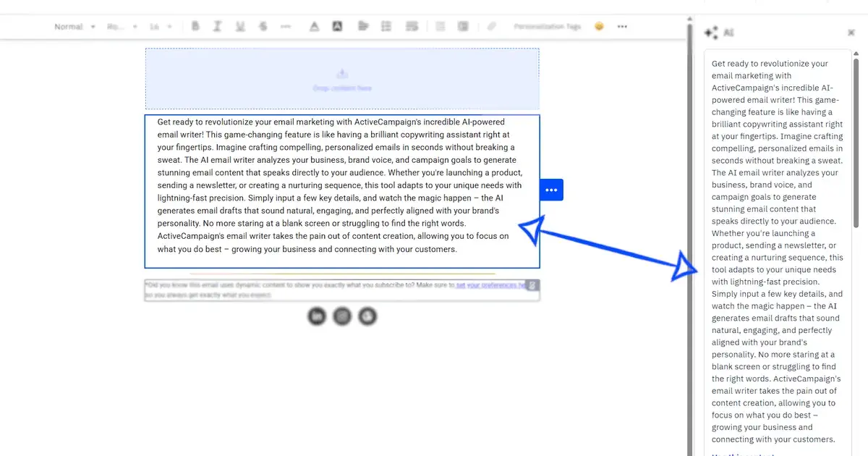
Task: Toggle bold formatting
Action: (x=195, y=26)
